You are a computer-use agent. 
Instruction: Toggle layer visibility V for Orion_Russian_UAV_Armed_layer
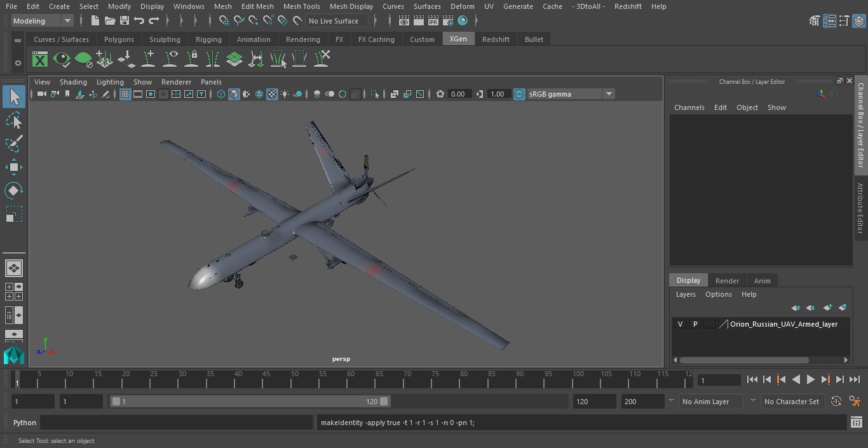click(681, 324)
